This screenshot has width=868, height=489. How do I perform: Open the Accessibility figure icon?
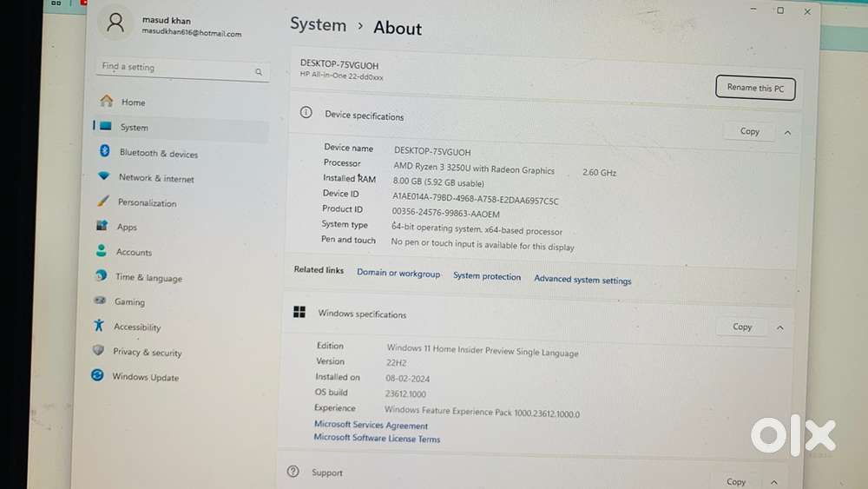click(99, 325)
